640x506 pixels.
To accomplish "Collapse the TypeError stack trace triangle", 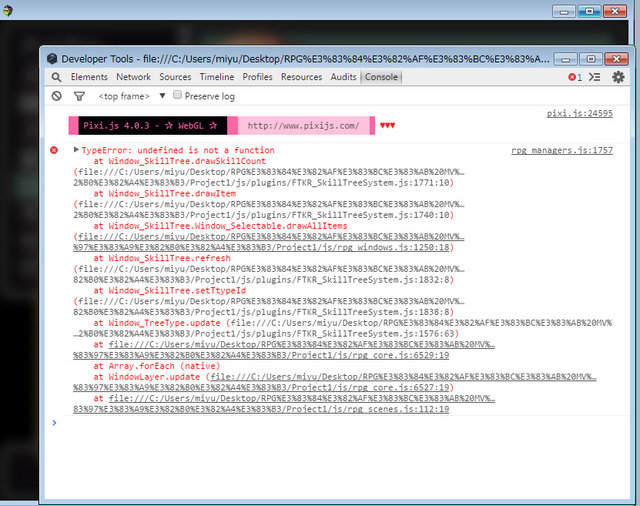I will [76, 150].
